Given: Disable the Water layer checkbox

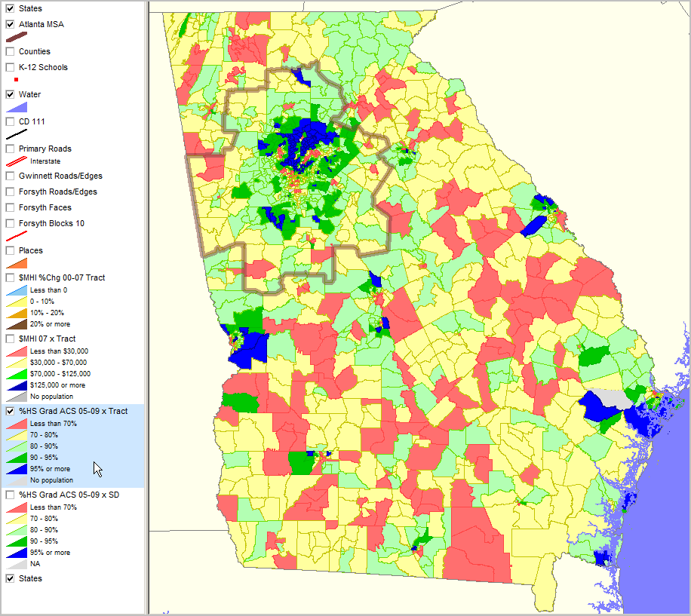Looking at the screenshot, I should coord(8,93).
